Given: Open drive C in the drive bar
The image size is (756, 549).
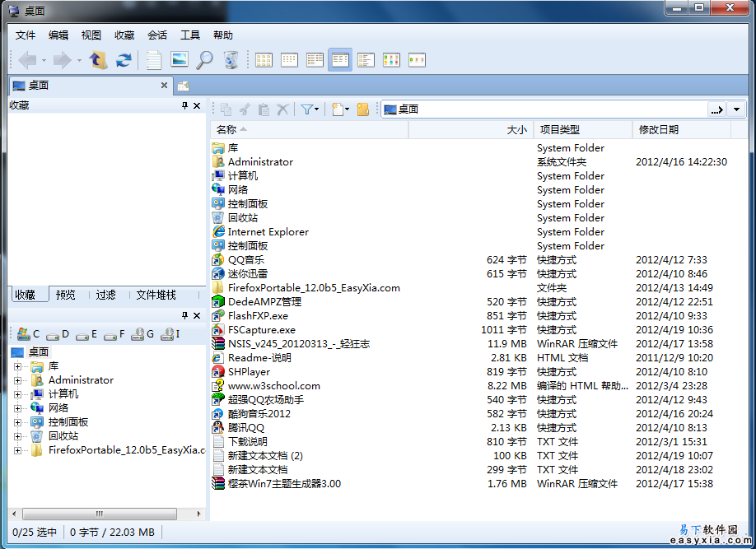Looking at the screenshot, I should point(28,334).
